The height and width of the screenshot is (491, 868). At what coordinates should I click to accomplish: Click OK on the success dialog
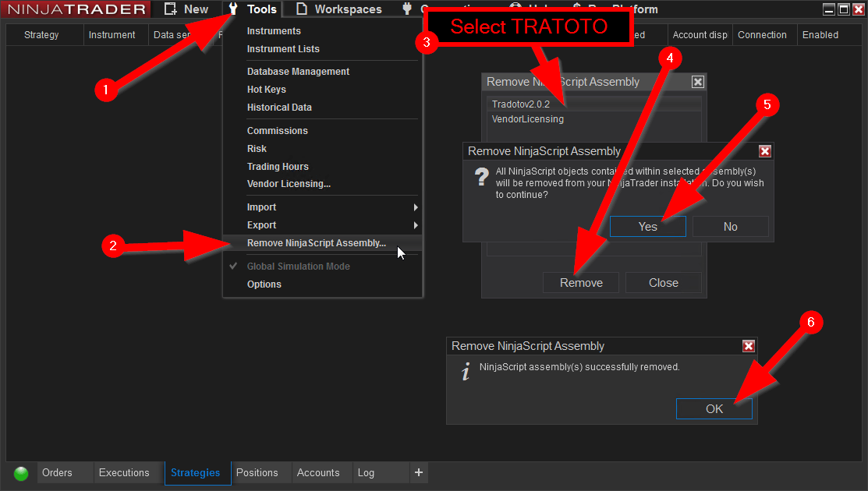[714, 408]
